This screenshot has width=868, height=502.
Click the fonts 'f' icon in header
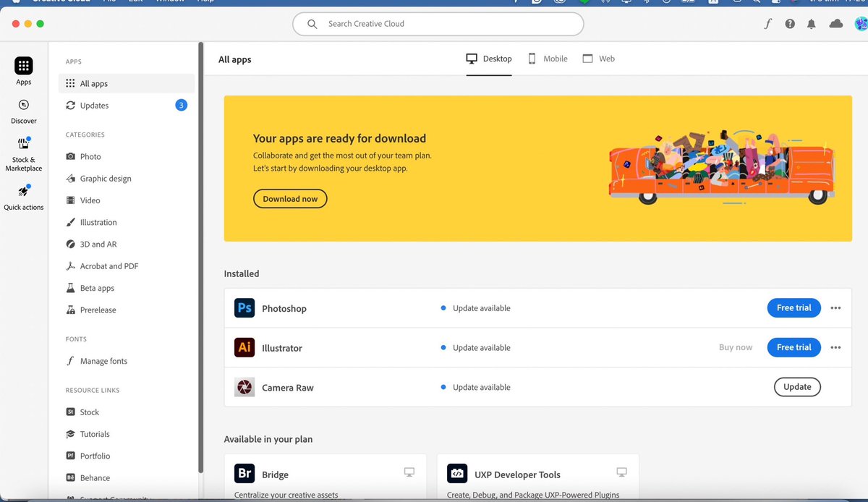coord(767,24)
